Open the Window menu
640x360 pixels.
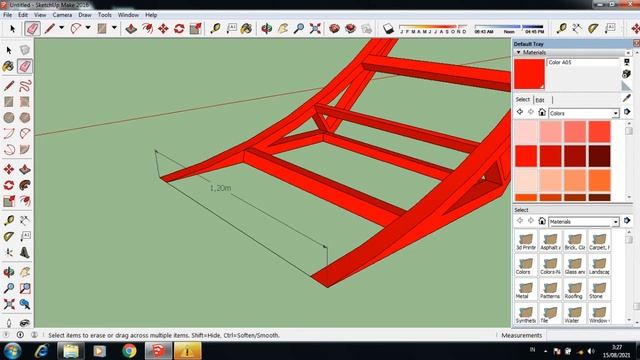point(128,15)
